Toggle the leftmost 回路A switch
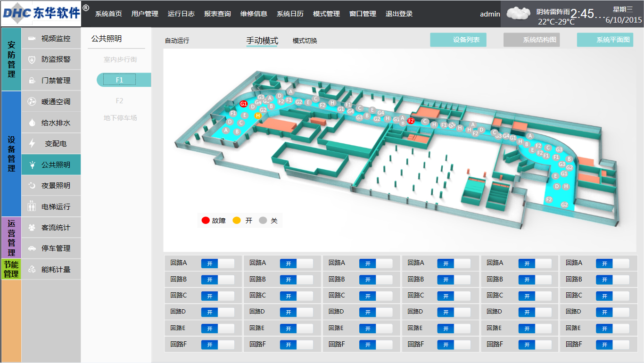644x363 pixels. 217,264
